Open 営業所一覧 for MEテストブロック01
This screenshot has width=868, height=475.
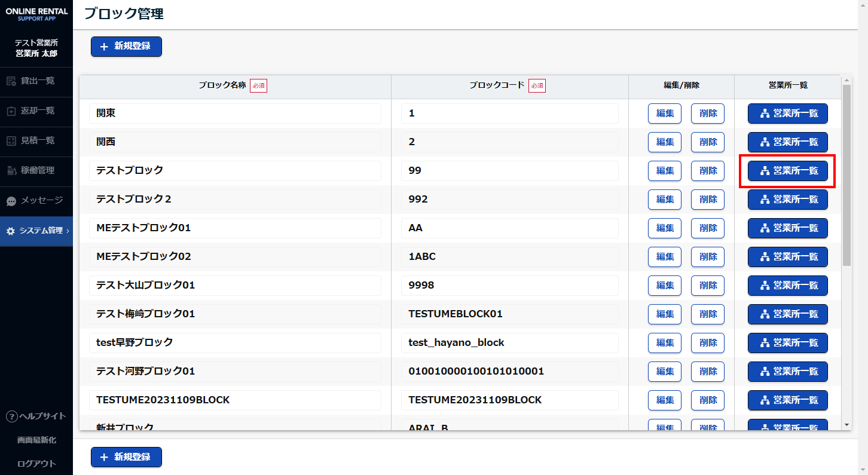[787, 228]
